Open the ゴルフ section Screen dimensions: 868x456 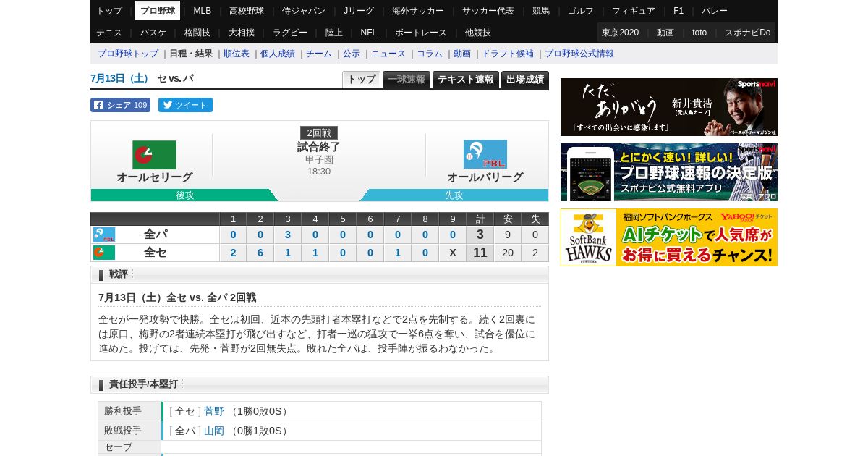click(x=581, y=11)
